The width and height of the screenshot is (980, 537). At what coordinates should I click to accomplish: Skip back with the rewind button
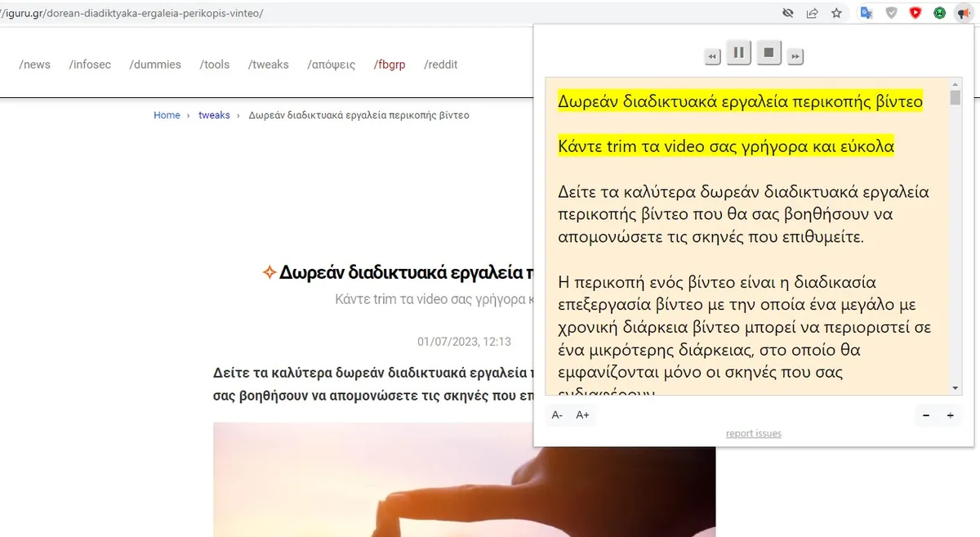coord(713,56)
